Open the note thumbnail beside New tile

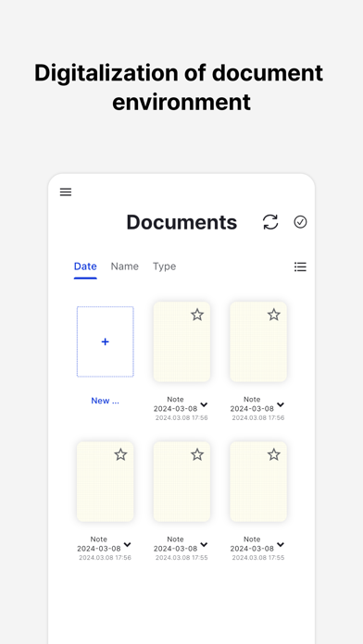tap(181, 341)
